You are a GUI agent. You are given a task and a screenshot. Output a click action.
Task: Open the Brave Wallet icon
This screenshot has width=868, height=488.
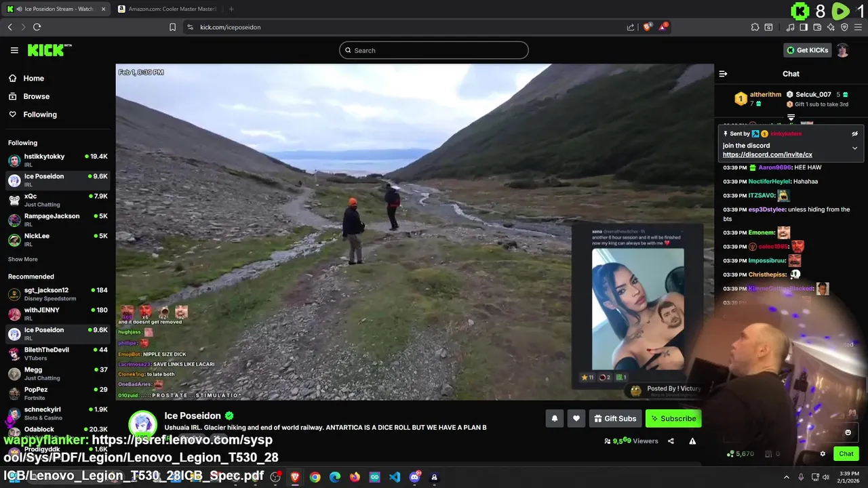pos(817,27)
